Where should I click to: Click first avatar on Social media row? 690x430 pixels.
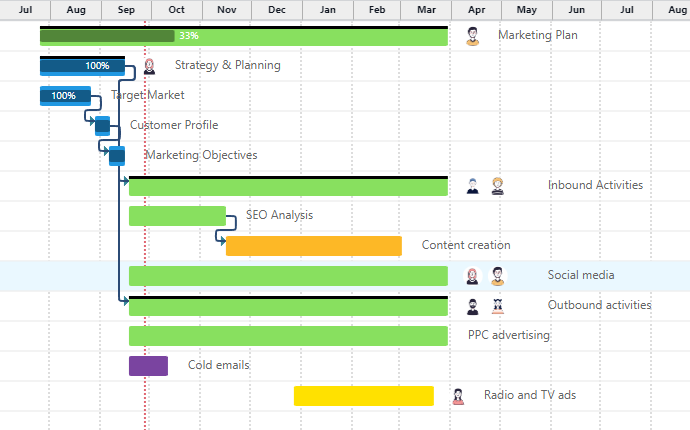click(472, 276)
